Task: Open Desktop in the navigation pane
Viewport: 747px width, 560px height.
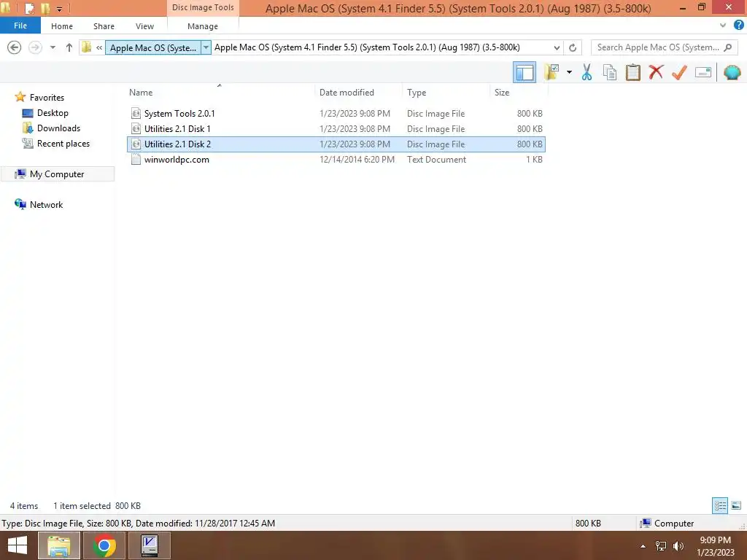Action: pyautogui.click(x=53, y=113)
